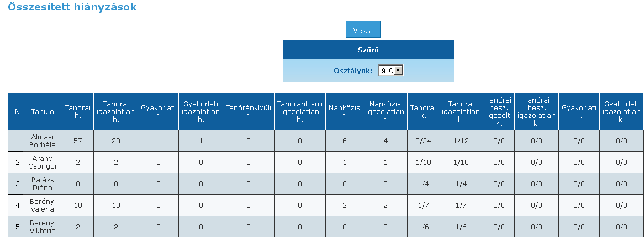644x237 pixels.
Task: Select student name Balázs Diána
Action: [43, 184]
